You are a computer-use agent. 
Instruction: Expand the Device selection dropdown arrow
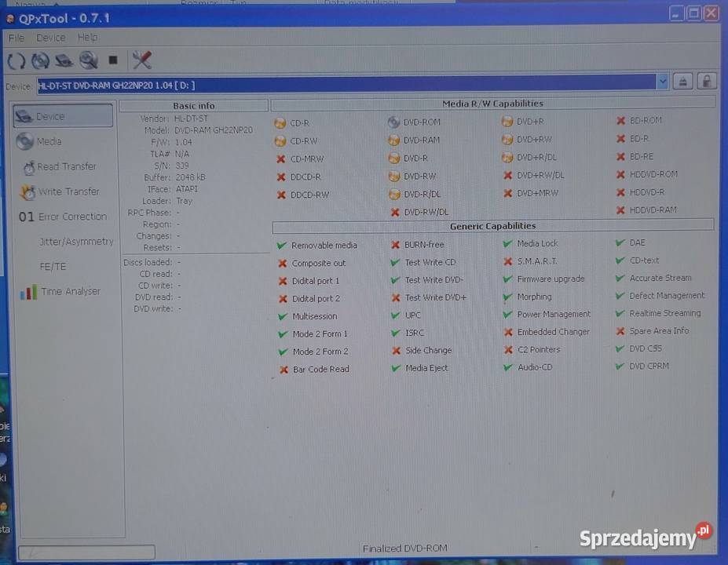[662, 82]
